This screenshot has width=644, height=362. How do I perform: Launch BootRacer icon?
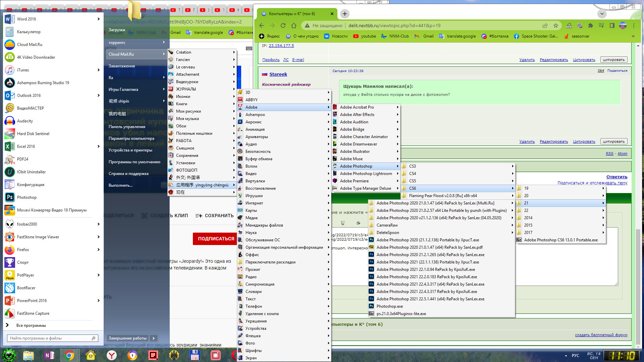[x=10, y=288]
